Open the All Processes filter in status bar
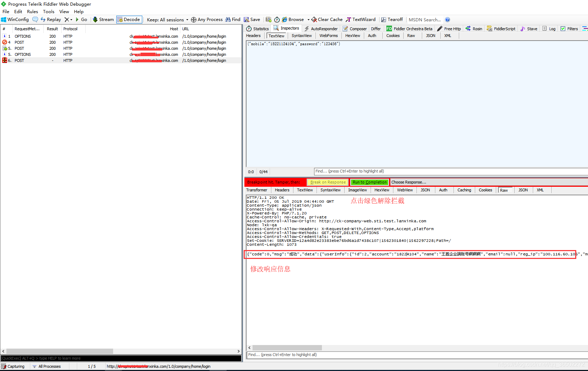Screen dimensions: 588x371 47,366
